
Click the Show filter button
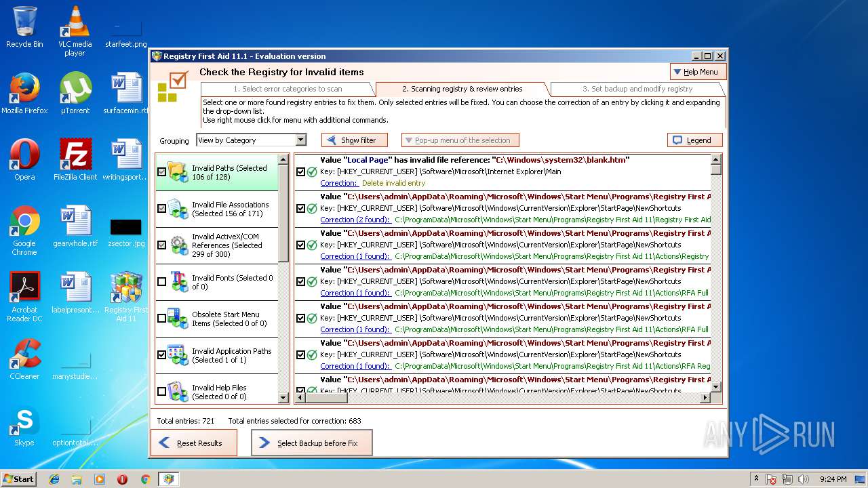point(355,140)
